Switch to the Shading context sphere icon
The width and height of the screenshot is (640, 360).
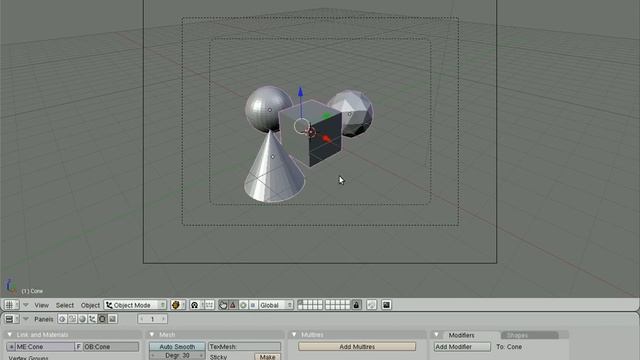pyautogui.click(x=82, y=319)
